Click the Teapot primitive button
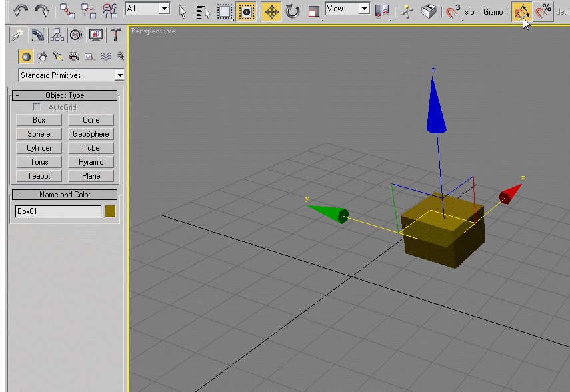570x392 pixels. 39,176
